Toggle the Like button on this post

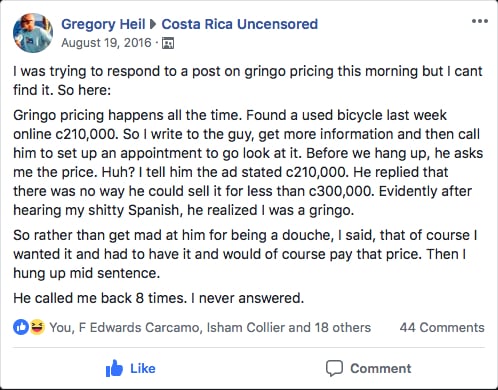130,368
